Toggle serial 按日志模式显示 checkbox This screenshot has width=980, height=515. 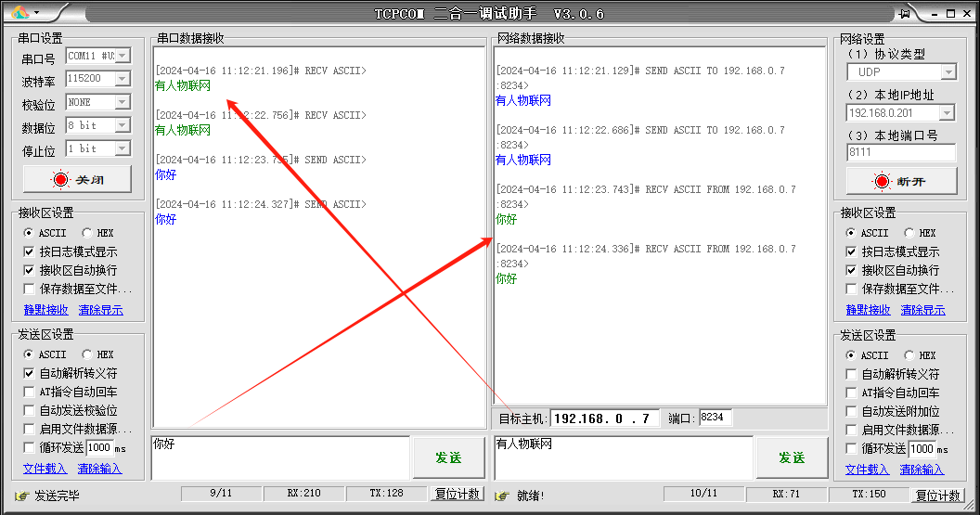click(x=30, y=251)
